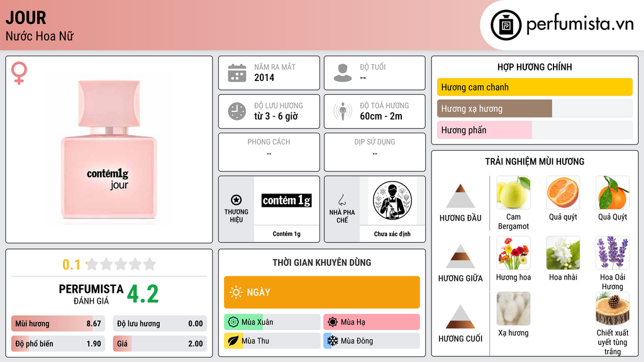Click the pink female gender symbol
This screenshot has width=644, height=362.
[19, 73]
